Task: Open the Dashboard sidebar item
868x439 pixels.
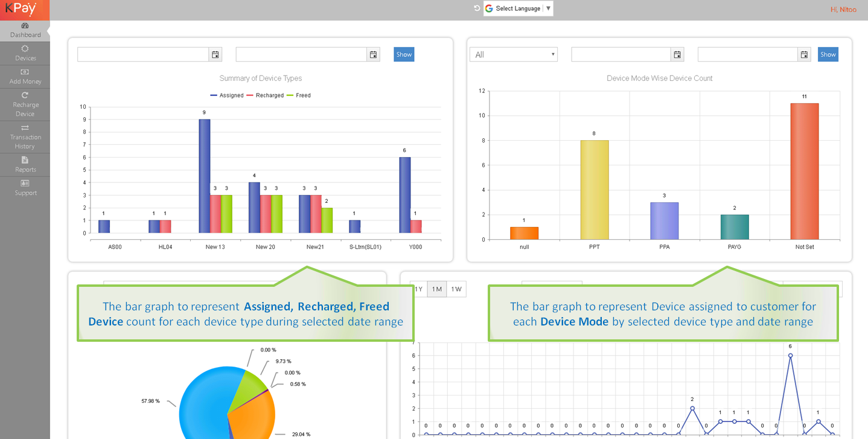Action: [x=25, y=30]
